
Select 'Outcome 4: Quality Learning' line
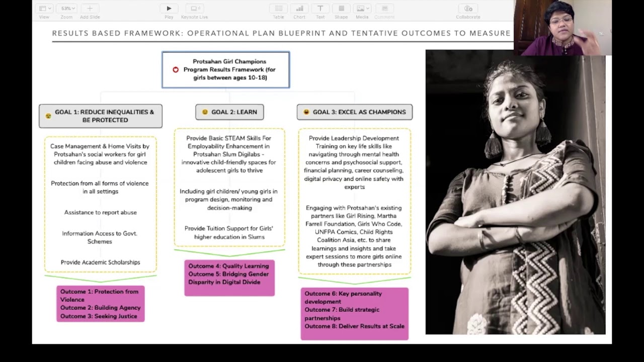228,266
